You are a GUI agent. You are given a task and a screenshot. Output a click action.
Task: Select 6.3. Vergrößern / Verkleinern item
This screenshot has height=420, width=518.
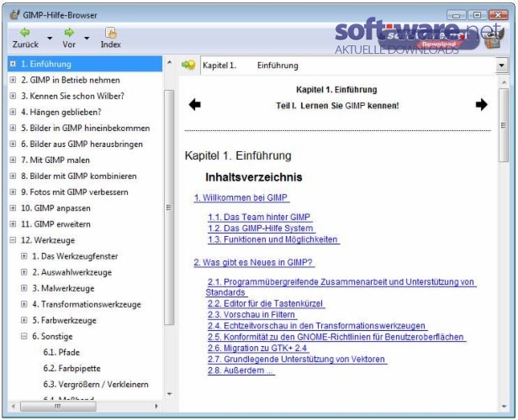96,385
